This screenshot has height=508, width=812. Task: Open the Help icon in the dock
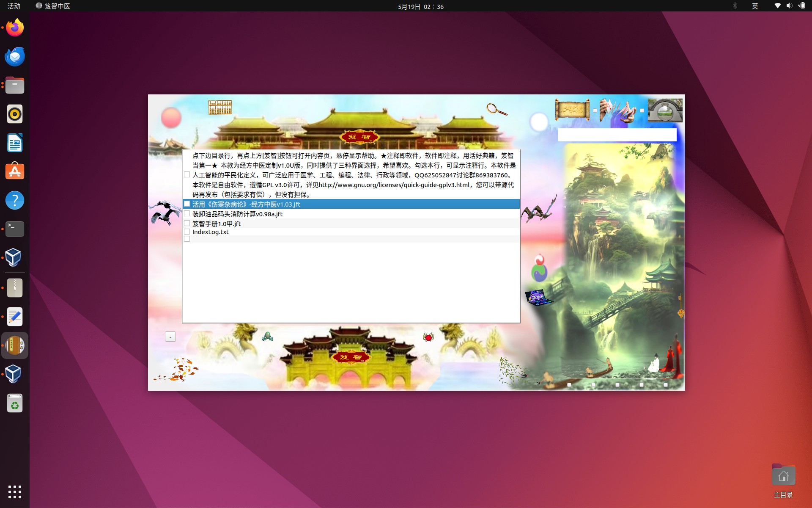click(15, 200)
